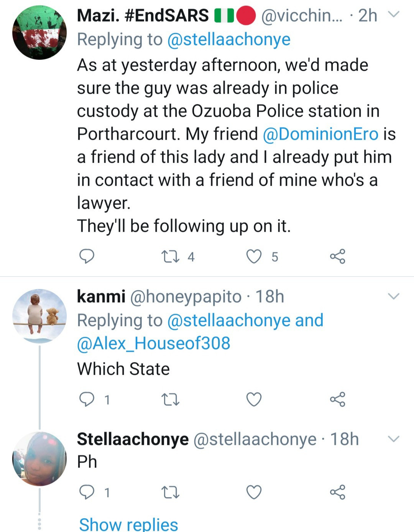Image resolution: width=414 pixels, height=532 pixels.
Task: Share Mazi's tweet about Ozuoba station
Action: point(337,256)
